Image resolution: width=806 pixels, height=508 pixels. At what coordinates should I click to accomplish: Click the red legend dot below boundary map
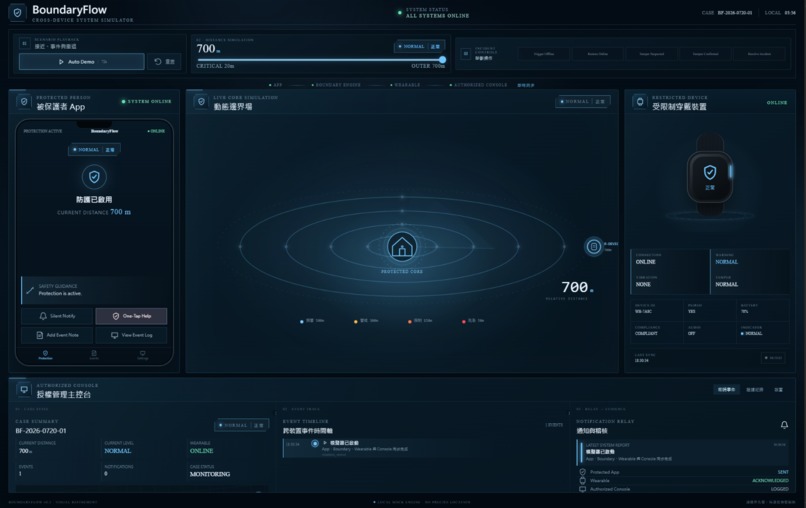pos(464,321)
